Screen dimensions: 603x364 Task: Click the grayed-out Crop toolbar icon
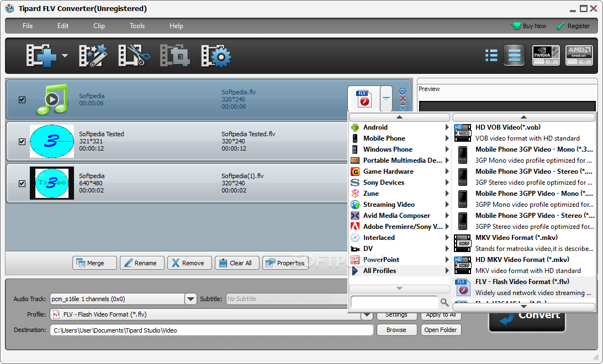click(x=175, y=56)
